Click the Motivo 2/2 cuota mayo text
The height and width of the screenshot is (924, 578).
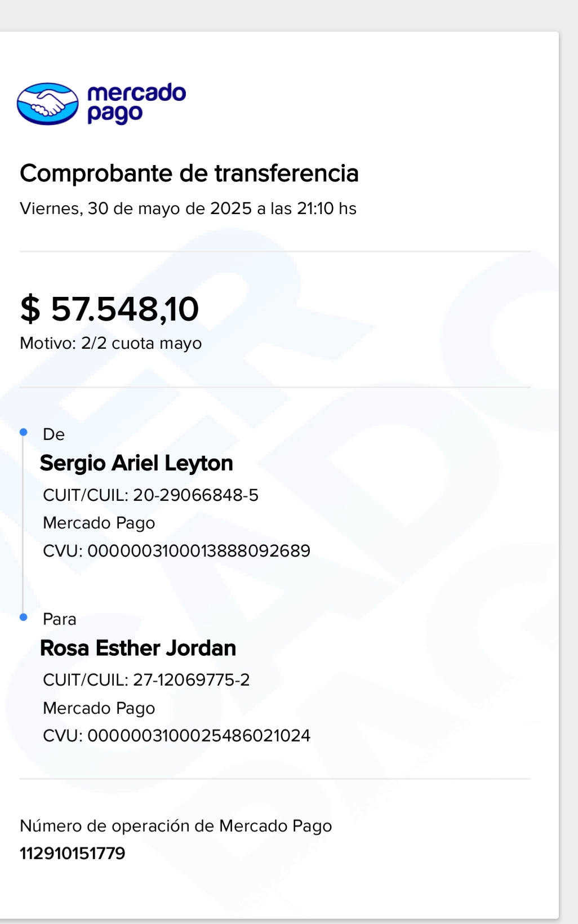pyautogui.click(x=111, y=343)
